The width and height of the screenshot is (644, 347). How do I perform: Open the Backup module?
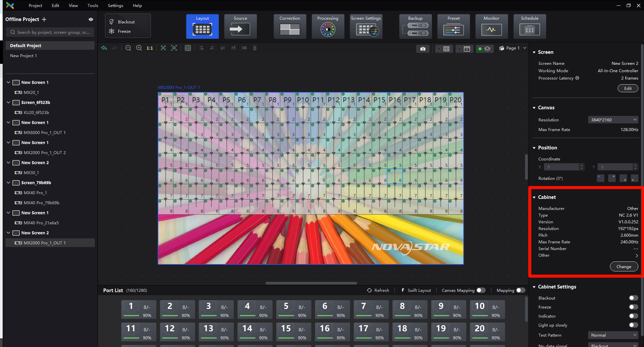[415, 26]
